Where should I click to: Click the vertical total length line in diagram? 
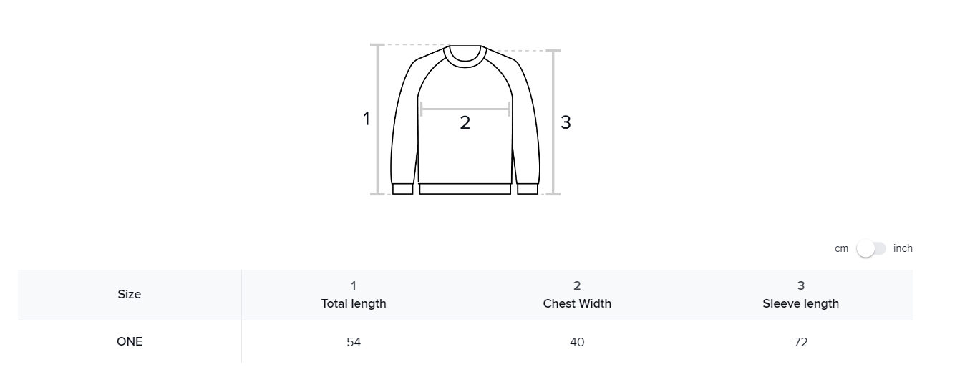(x=377, y=119)
